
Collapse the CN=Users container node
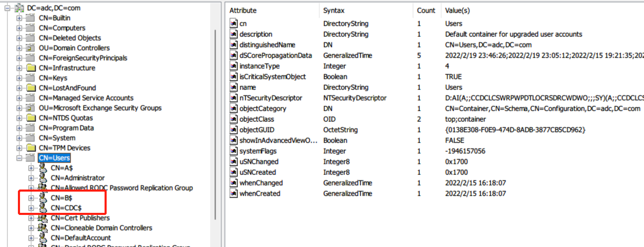19,158
